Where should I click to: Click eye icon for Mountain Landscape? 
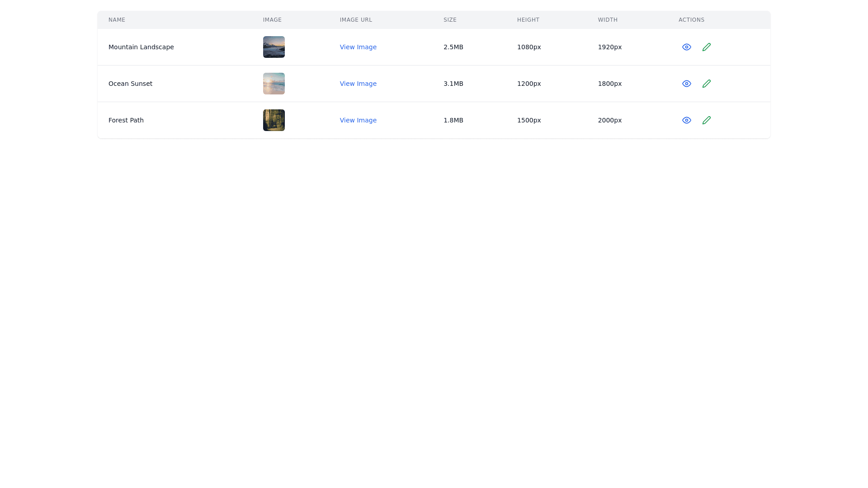pyautogui.click(x=686, y=47)
